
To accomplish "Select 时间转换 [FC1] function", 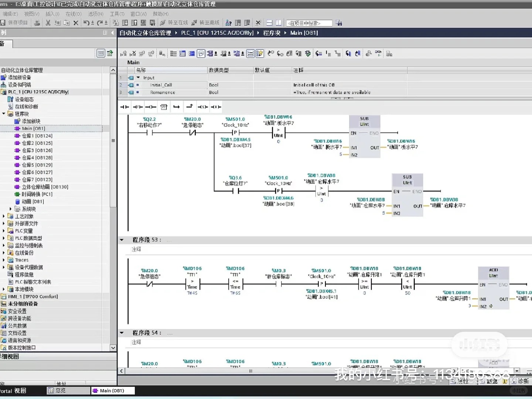I will pyautogui.click(x=37, y=194).
